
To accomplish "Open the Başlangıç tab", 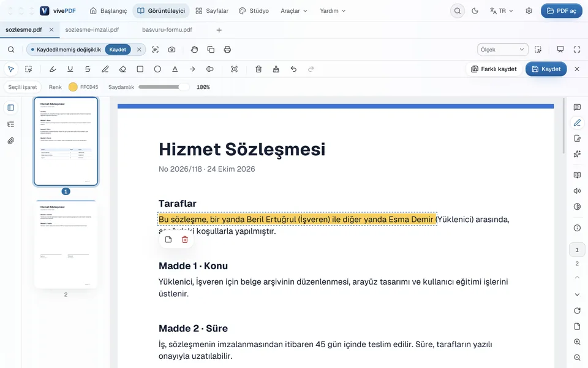I will (108, 11).
